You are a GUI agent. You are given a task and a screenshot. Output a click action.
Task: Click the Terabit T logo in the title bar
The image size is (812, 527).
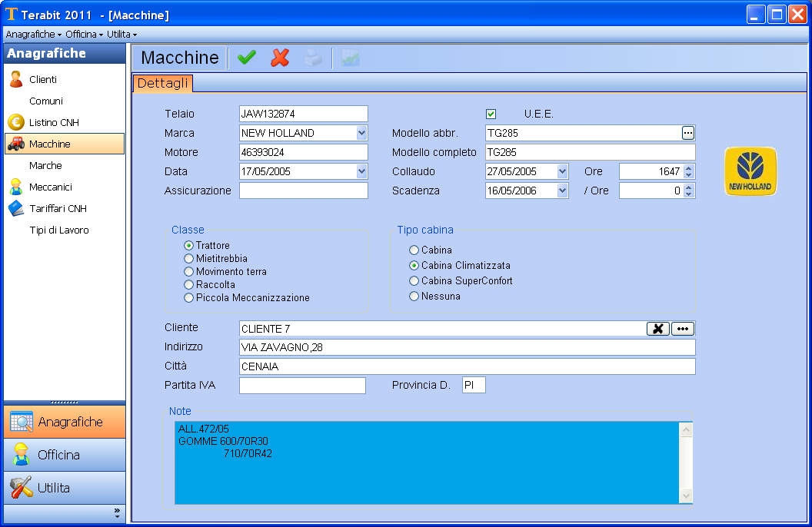pyautogui.click(x=12, y=14)
